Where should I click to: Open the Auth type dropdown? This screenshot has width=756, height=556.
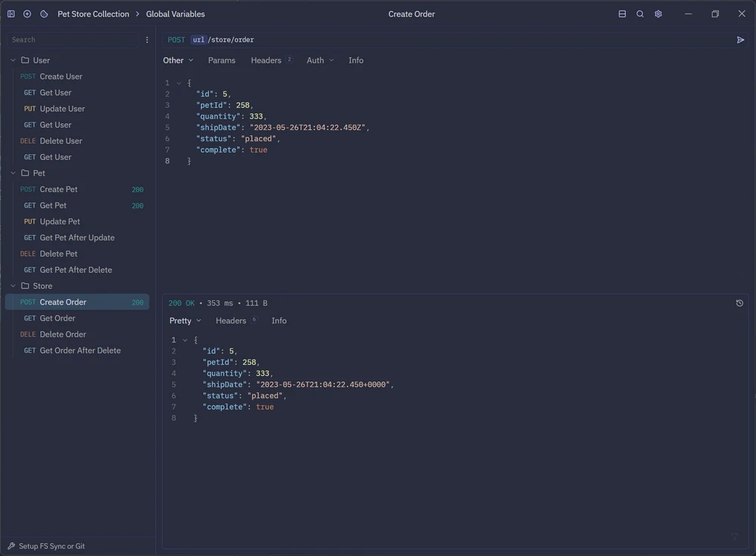coord(320,60)
